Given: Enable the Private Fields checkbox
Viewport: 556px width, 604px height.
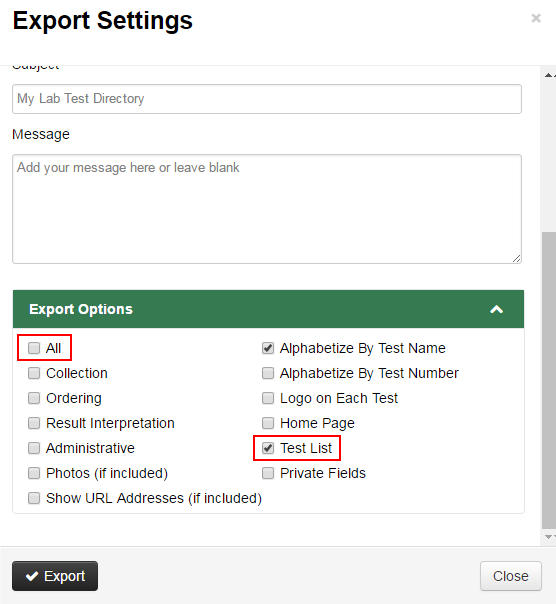Looking at the screenshot, I should pos(268,473).
